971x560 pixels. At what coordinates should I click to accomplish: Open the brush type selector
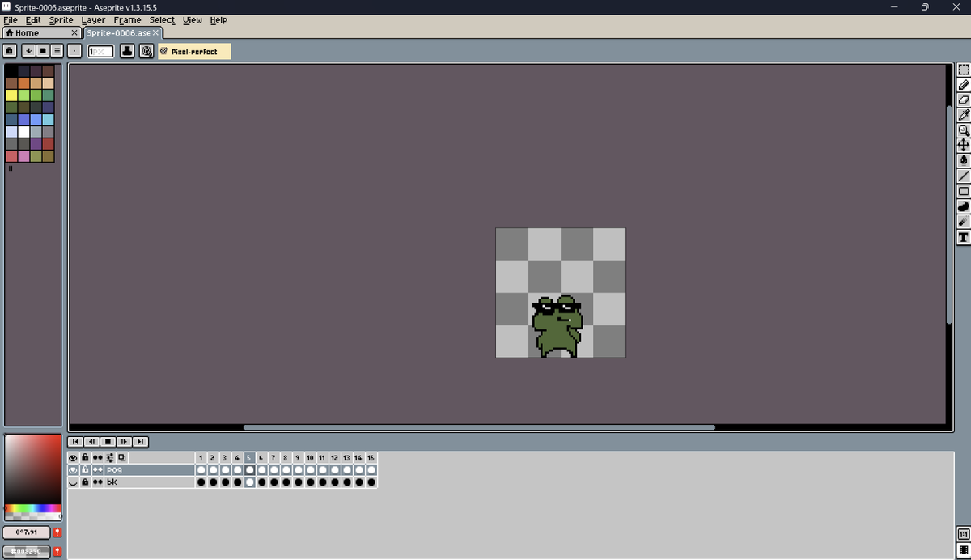74,51
